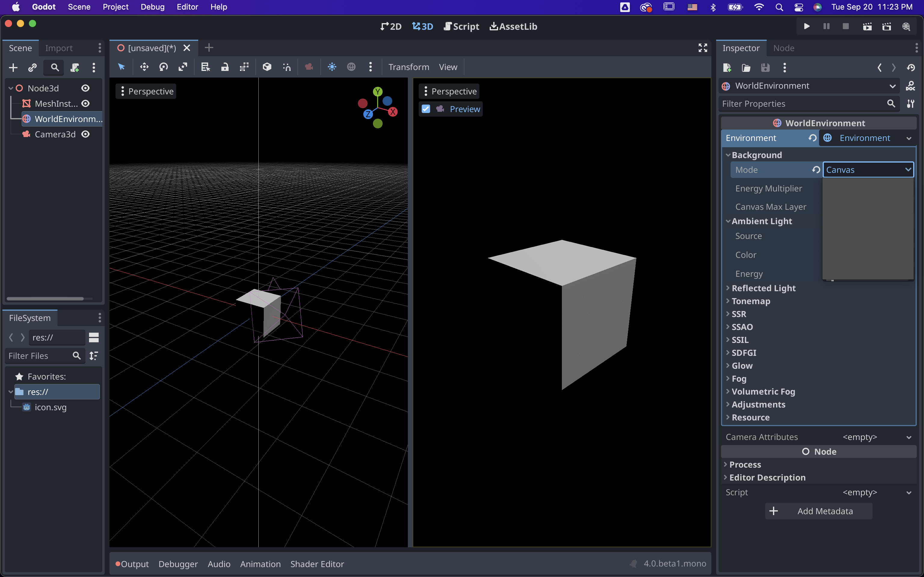Select the Rotate mode tool
Image resolution: width=924 pixels, height=577 pixels.
(163, 67)
